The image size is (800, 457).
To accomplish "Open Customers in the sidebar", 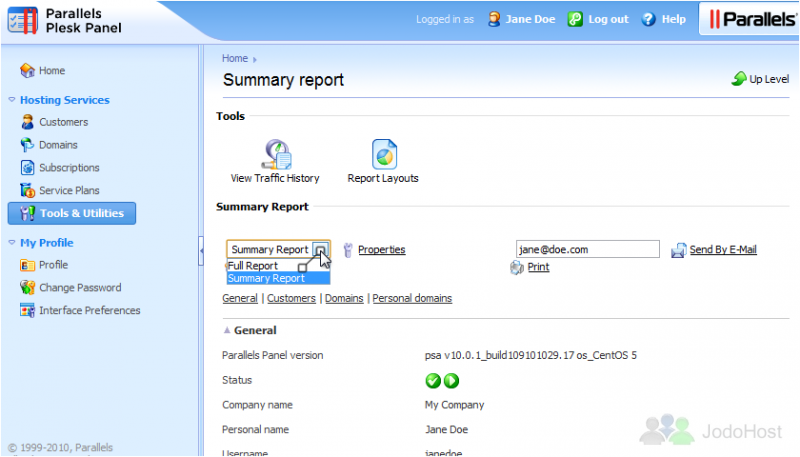I will point(64,122).
